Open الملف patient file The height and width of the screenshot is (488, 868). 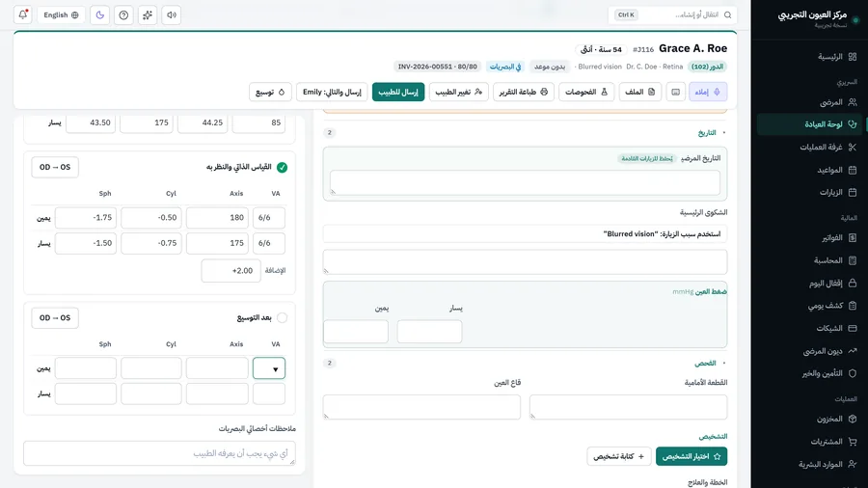[x=640, y=92]
